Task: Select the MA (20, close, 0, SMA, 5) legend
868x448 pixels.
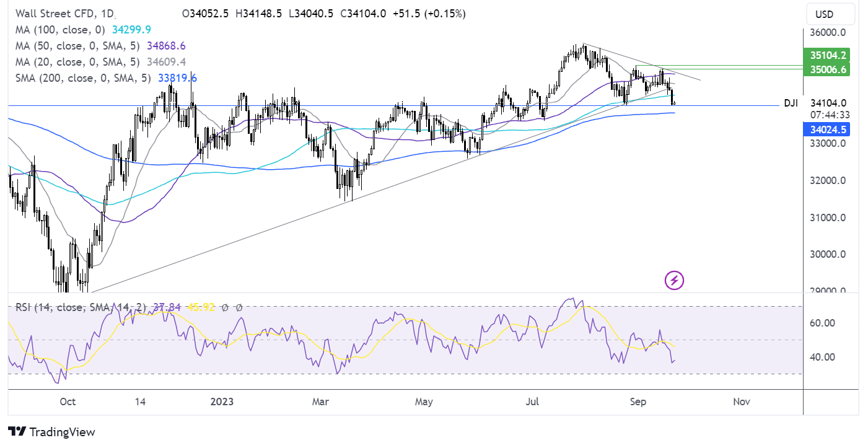Action: [x=76, y=61]
